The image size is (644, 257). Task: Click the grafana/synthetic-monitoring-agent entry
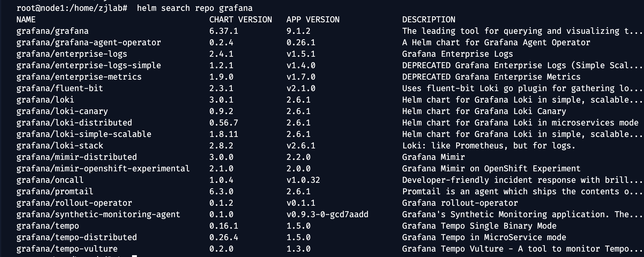(98, 214)
